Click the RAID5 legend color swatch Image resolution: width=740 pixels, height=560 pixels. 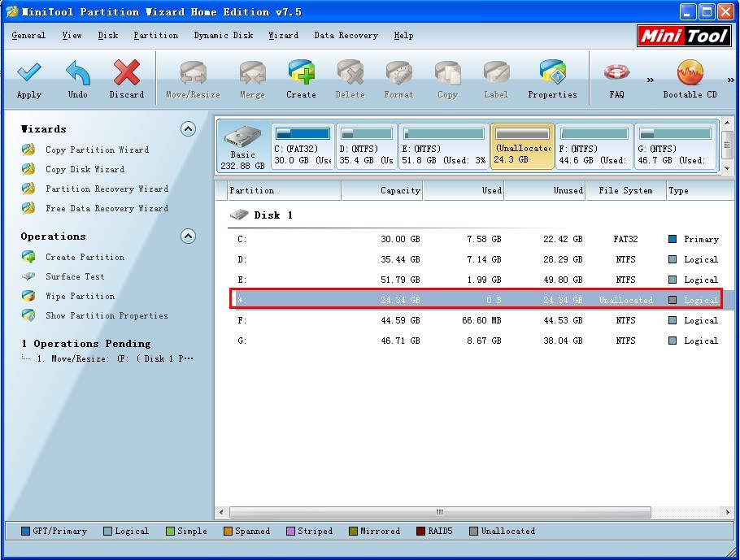pos(420,532)
